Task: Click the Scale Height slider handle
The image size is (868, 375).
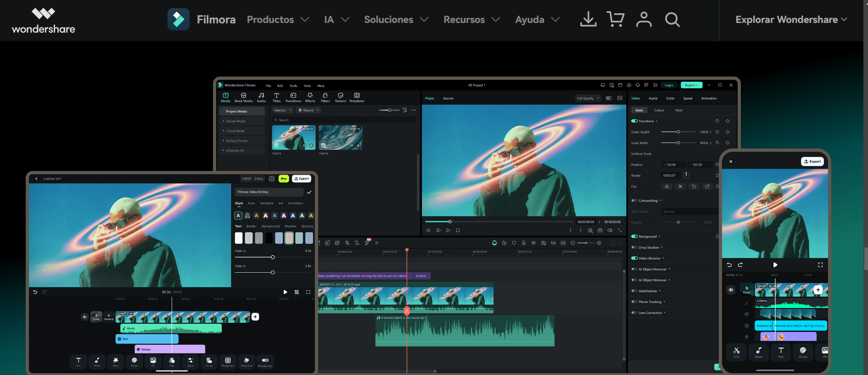Action: 678,132
